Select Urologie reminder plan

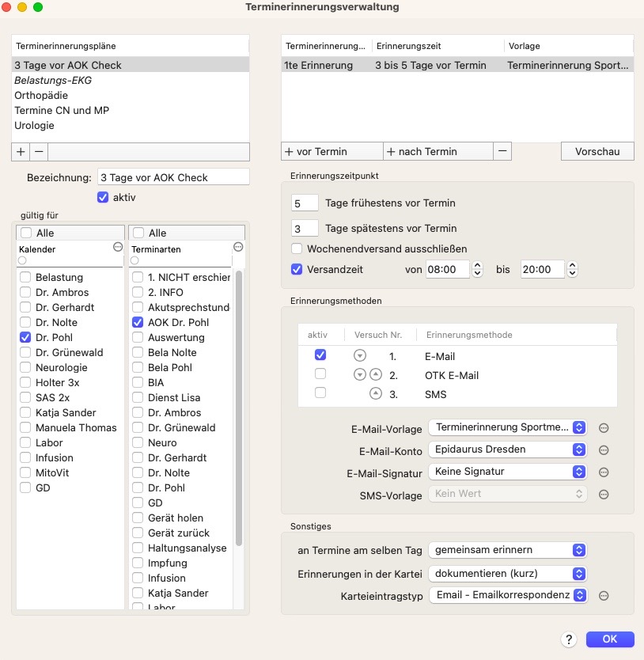tap(131, 126)
